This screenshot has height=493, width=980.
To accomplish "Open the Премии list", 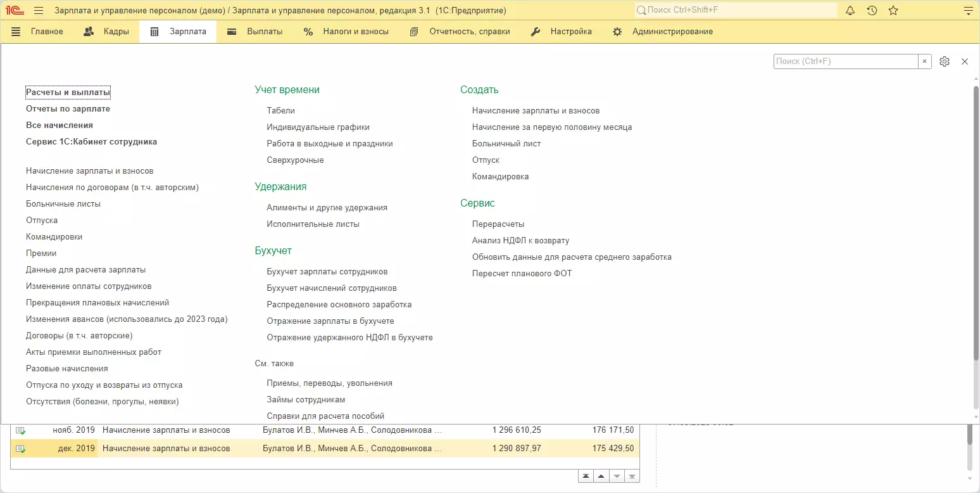I will pyautogui.click(x=41, y=253).
